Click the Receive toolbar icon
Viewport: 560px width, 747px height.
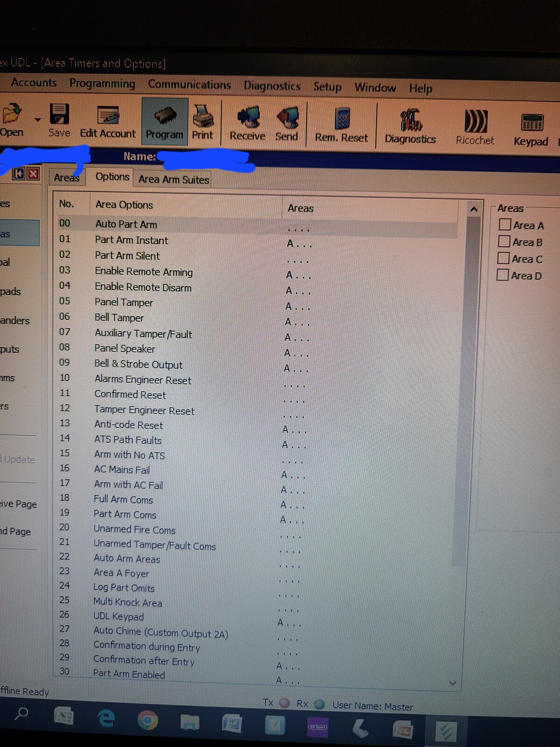(247, 118)
